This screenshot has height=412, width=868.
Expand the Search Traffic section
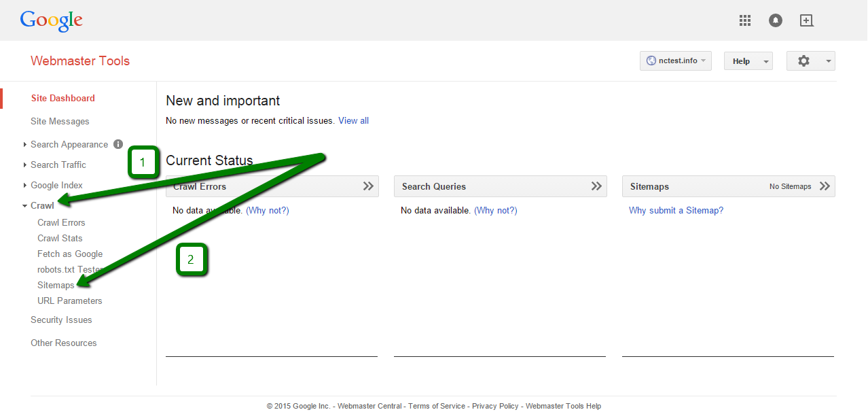pos(58,165)
